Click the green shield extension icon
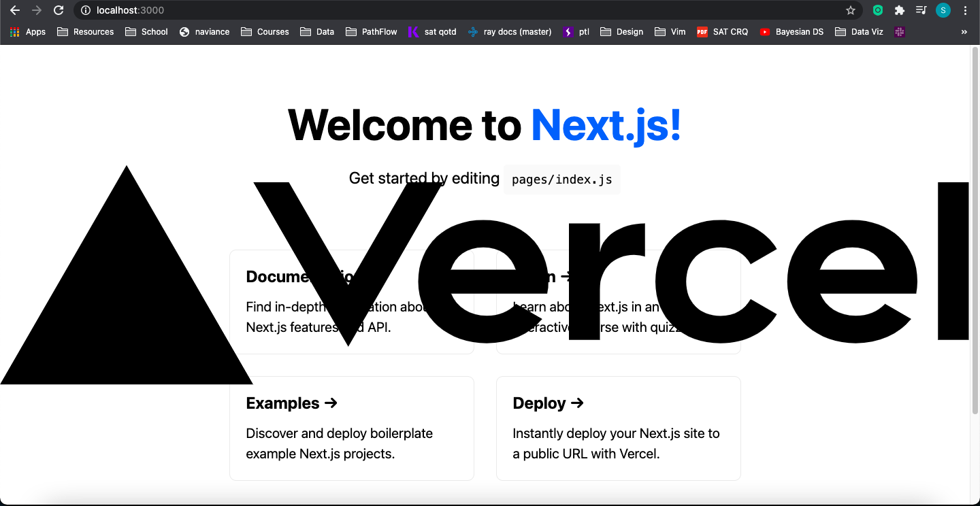Image resolution: width=980 pixels, height=506 pixels. click(877, 10)
